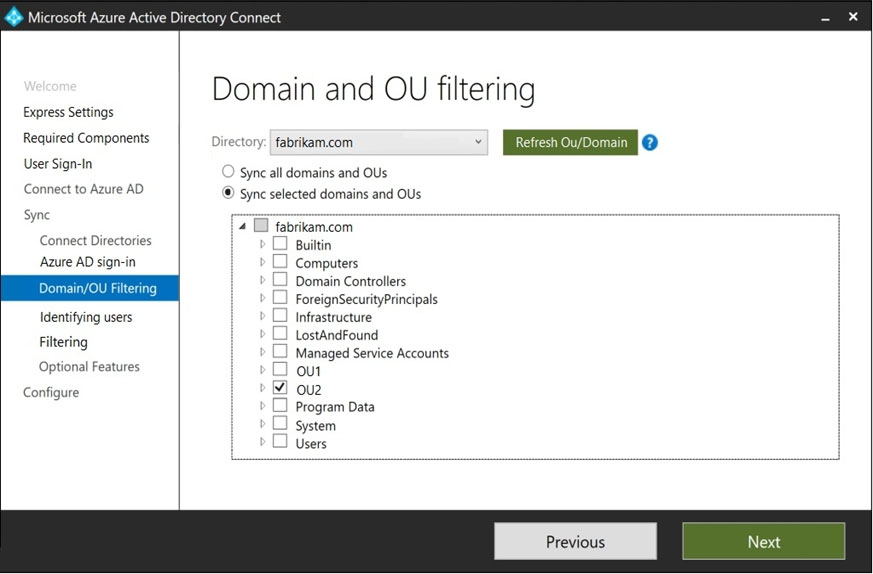The height and width of the screenshot is (574, 873).
Task: Expand the OU2 node arrow
Action: click(x=262, y=387)
